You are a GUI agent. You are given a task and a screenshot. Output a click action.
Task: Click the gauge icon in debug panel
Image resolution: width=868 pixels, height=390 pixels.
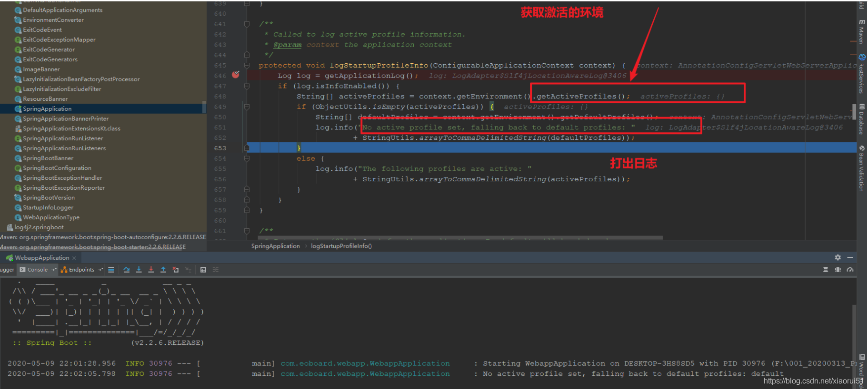[850, 270]
